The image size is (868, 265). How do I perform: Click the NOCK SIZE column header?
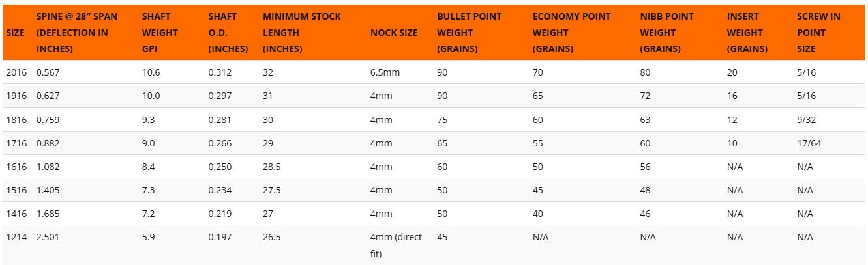394,33
